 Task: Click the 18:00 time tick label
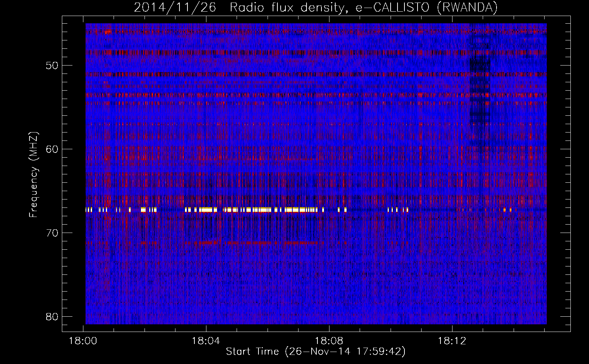(x=83, y=341)
